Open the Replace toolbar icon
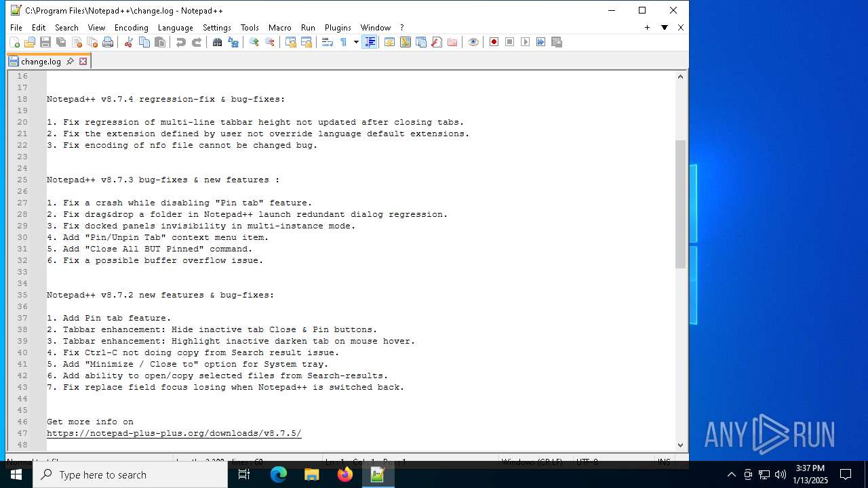This screenshot has height=488, width=868. pos(233,42)
